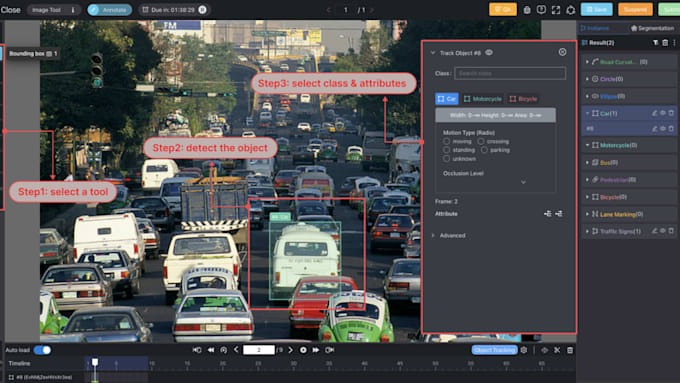Expand the Advanced section
680x383 pixels.
(x=433, y=236)
